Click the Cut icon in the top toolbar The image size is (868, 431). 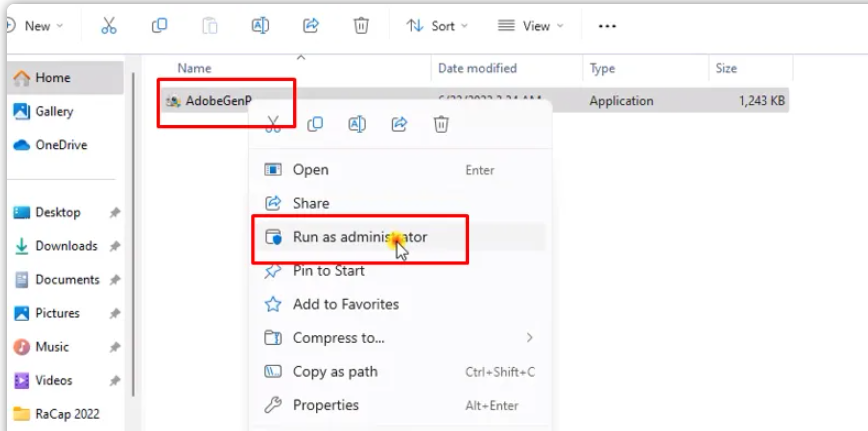tap(109, 26)
